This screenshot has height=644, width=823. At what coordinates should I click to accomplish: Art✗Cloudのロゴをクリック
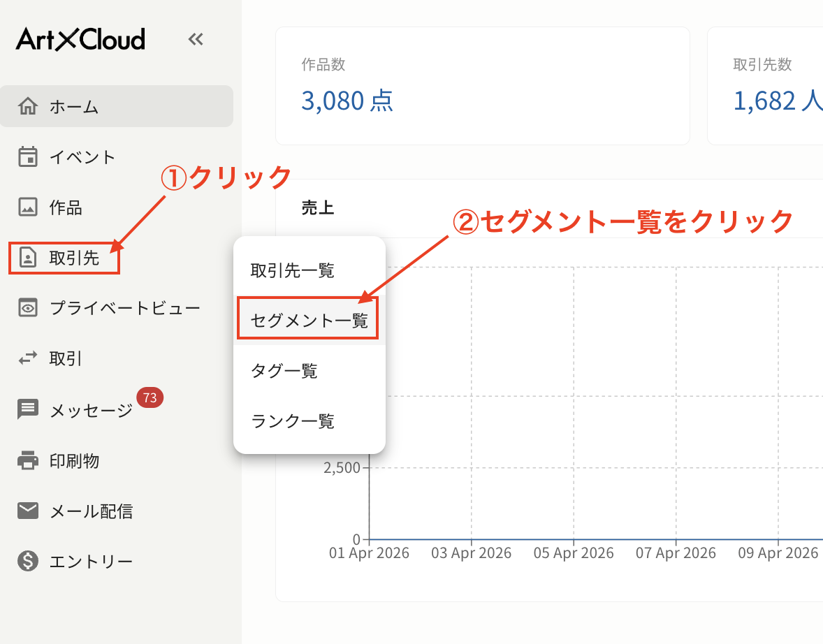click(x=79, y=38)
